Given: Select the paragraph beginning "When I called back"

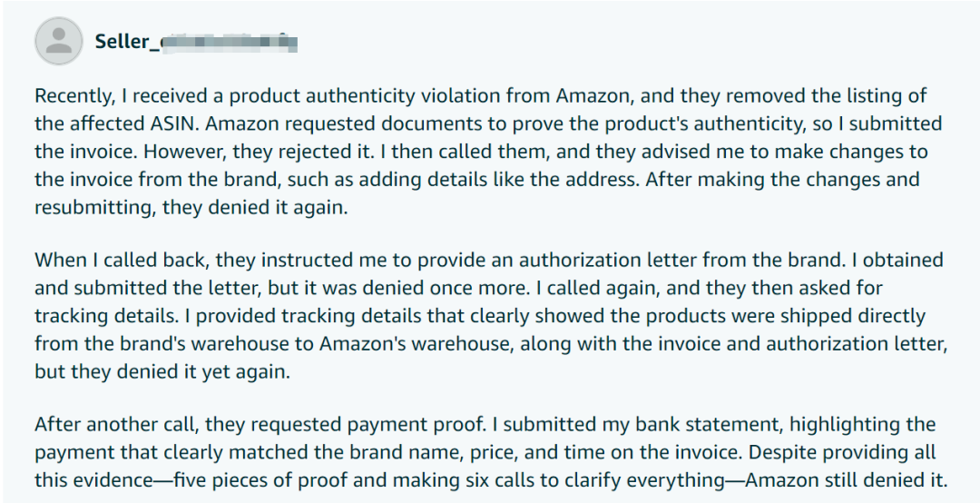Looking at the screenshot, I should (x=491, y=315).
